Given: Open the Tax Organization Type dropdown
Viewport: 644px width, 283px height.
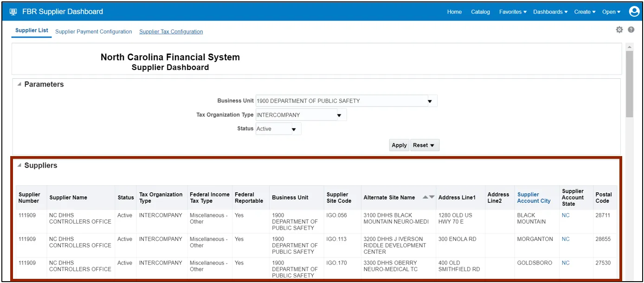Looking at the screenshot, I should [339, 115].
